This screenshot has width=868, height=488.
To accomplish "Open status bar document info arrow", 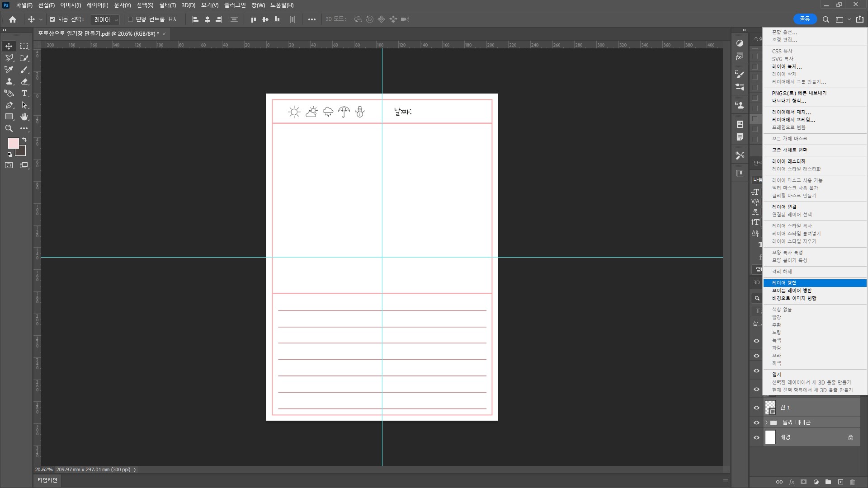I will click(135, 470).
